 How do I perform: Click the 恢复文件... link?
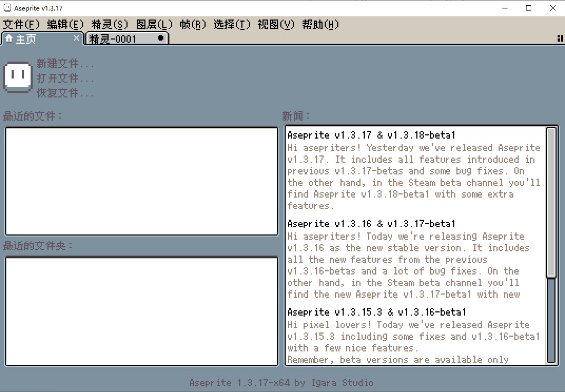tap(65, 93)
